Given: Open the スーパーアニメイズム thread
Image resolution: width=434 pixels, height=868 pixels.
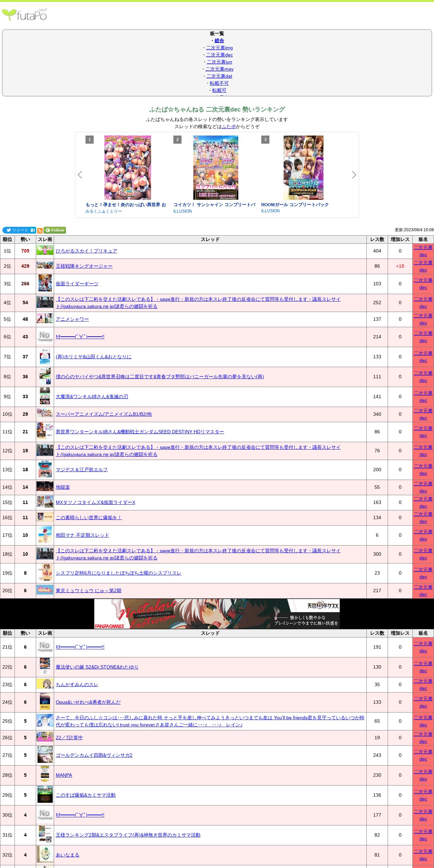Looking at the screenshot, I should click(104, 414).
